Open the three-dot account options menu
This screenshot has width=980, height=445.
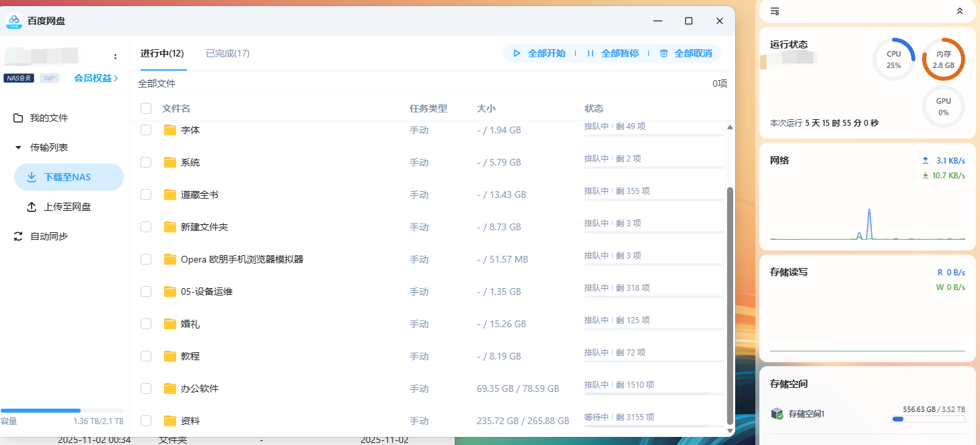coord(115,57)
